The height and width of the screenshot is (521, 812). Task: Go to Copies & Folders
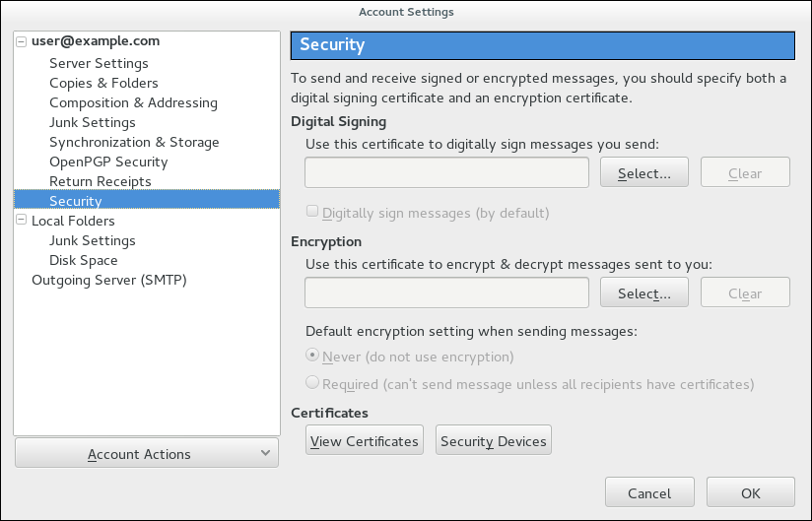pyautogui.click(x=103, y=83)
